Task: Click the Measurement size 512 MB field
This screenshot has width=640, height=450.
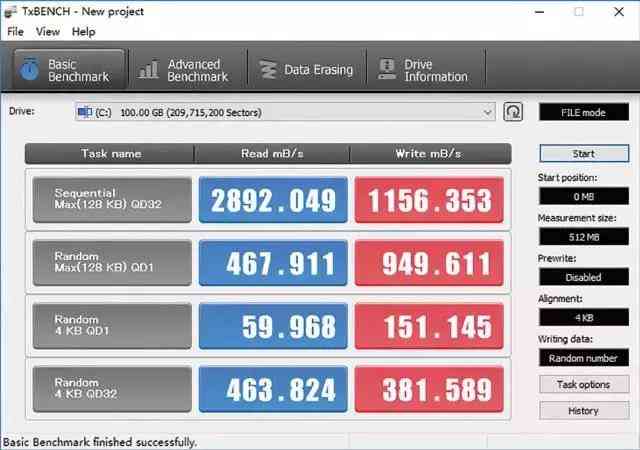Action: click(583, 237)
